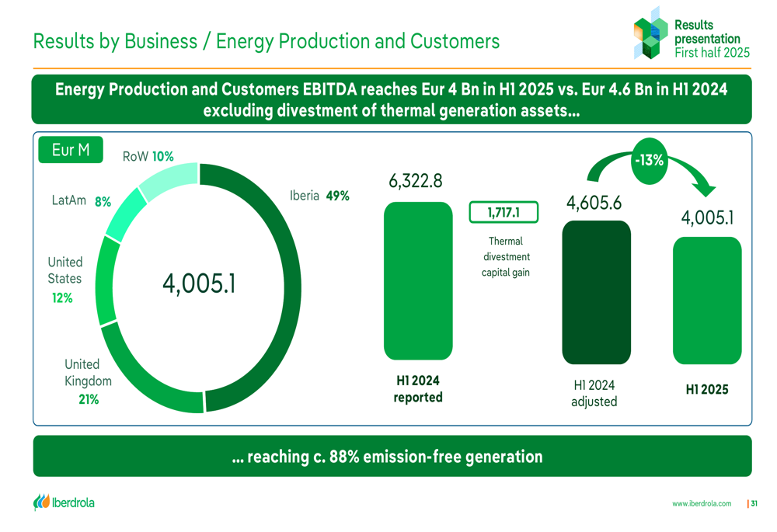Image resolution: width=777 pixels, height=532 pixels.
Task: Click the Thermal divestment capital gain text
Action: point(506,256)
